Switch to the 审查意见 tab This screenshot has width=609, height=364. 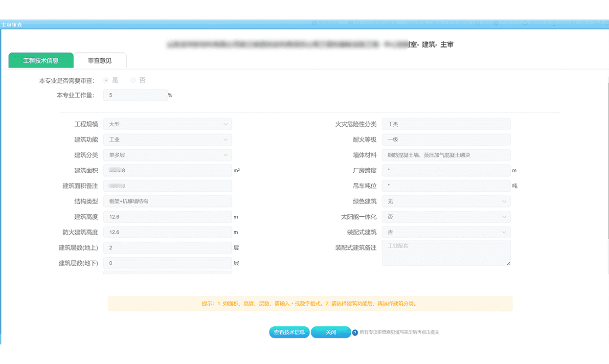pyautogui.click(x=99, y=60)
